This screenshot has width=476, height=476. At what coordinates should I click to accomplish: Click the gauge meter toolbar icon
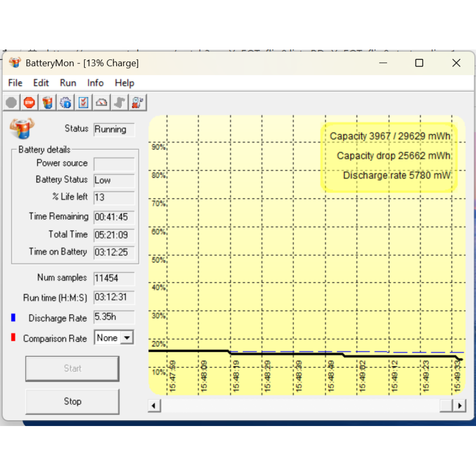102,102
